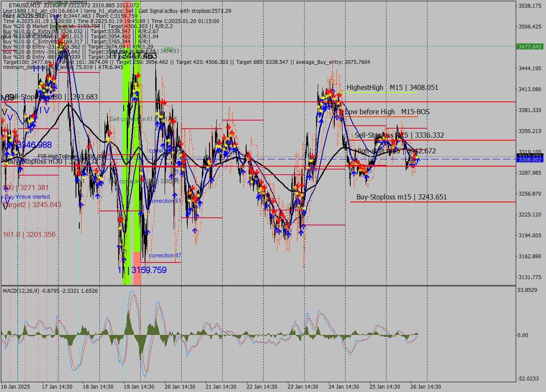Select the 21 Jan 14:30 date label
The width and height of the screenshot is (546, 392).
(221, 387)
